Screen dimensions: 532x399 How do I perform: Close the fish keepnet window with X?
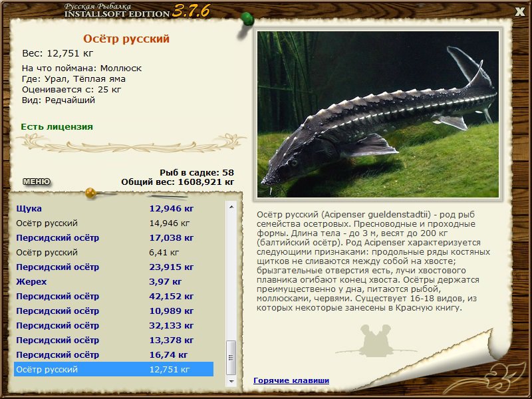pyautogui.click(x=519, y=12)
